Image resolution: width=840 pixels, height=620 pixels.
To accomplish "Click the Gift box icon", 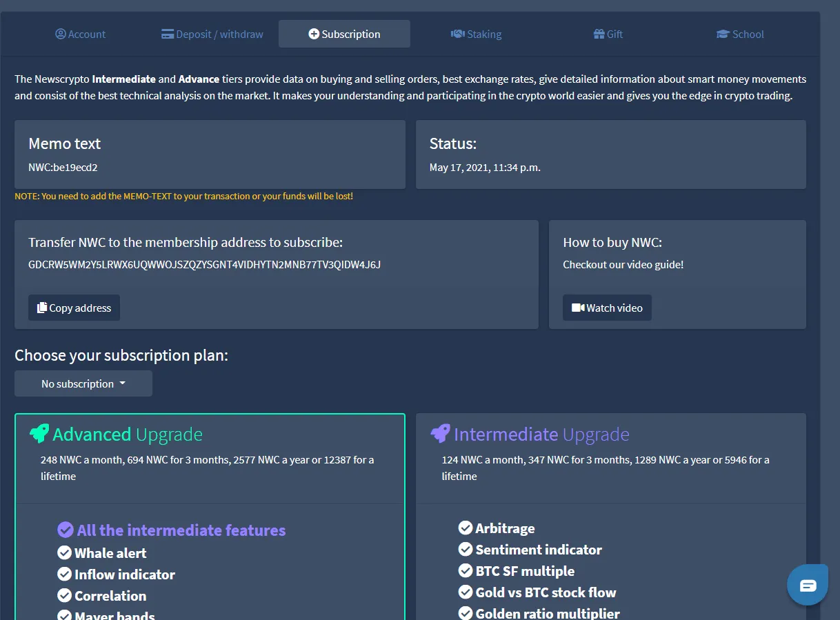I will 599,34.
